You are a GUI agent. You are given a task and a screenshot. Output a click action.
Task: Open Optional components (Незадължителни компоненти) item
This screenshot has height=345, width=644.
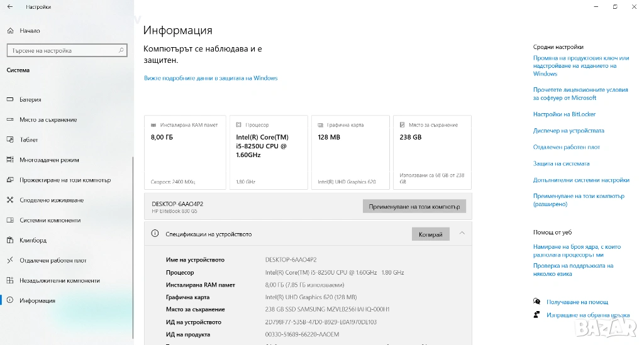point(59,280)
